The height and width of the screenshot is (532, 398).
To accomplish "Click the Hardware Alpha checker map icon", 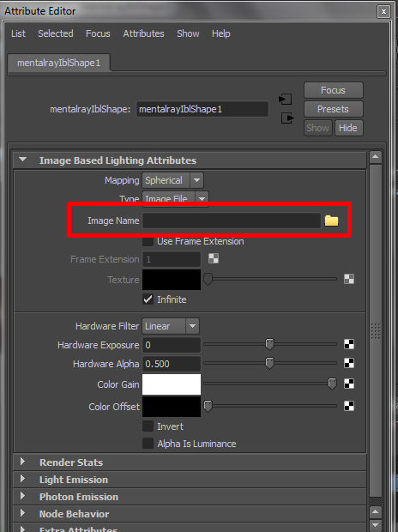I will coord(349,363).
